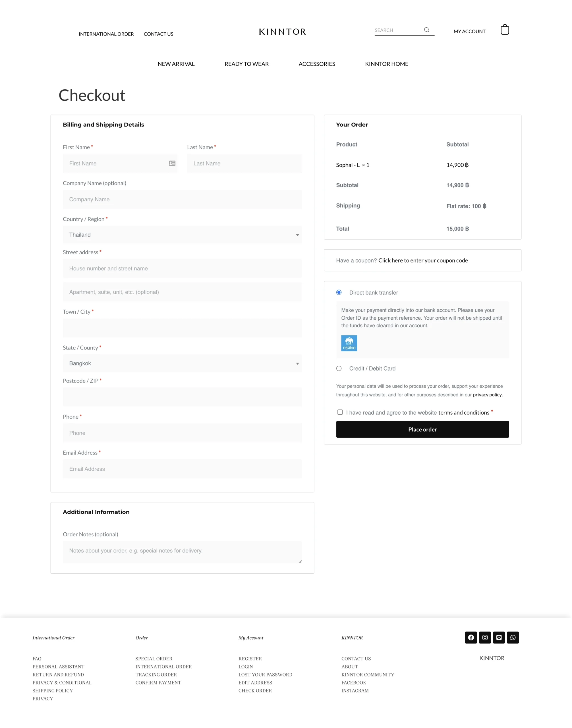This screenshot has height=728, width=572.
Task: Open the LINE chat icon in footer
Action: [x=499, y=637]
